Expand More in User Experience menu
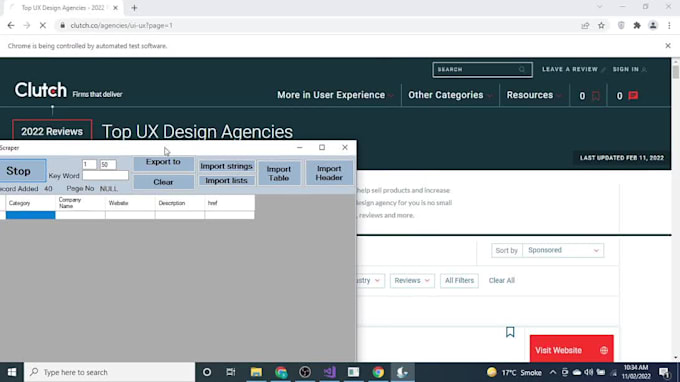This screenshot has height=382, width=680. click(x=335, y=95)
